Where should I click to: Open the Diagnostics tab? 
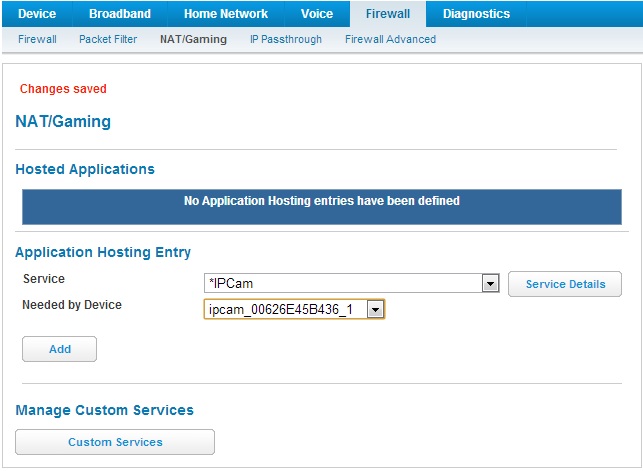click(476, 14)
